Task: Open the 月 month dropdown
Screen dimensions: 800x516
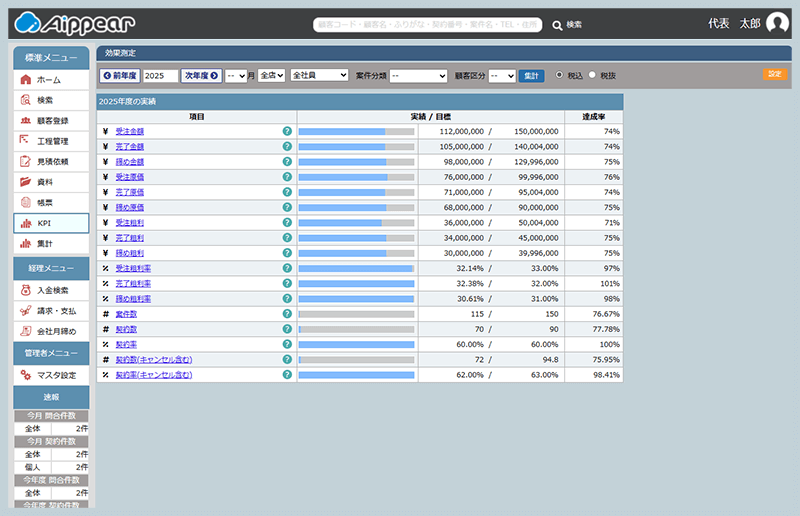Action: pyautogui.click(x=235, y=75)
